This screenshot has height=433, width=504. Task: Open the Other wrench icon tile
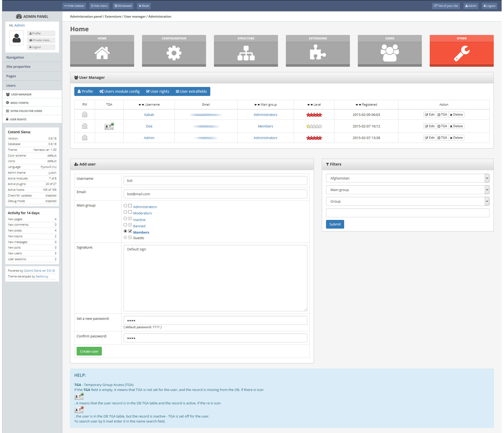coord(461,53)
